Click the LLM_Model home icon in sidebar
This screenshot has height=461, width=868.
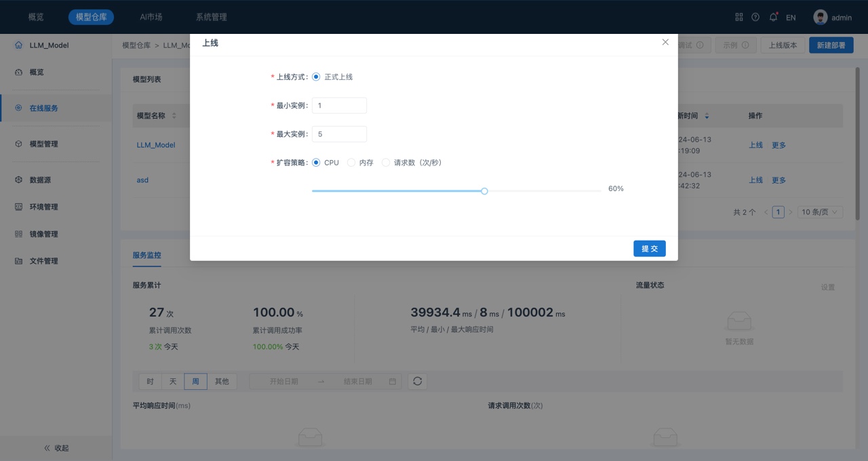pyautogui.click(x=18, y=45)
